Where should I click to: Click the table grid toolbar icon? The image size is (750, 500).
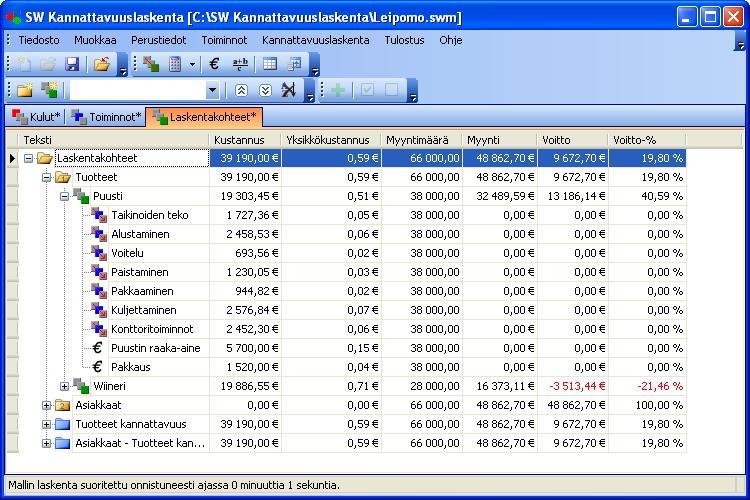[270, 64]
